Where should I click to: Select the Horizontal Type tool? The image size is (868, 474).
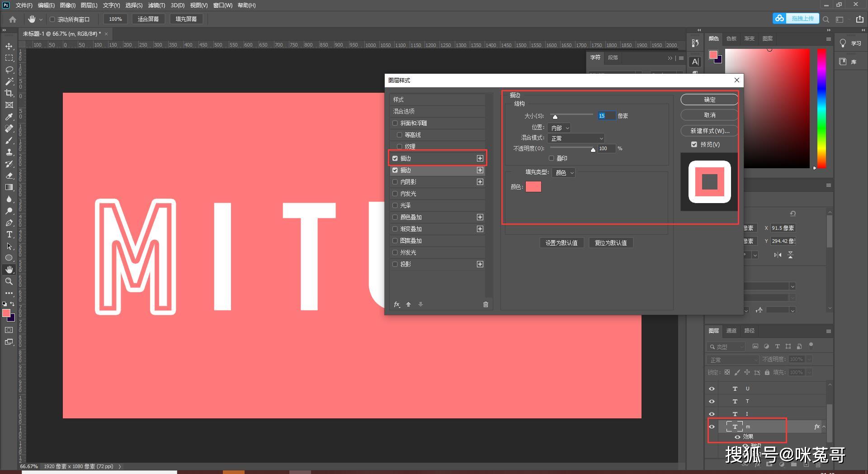9,234
